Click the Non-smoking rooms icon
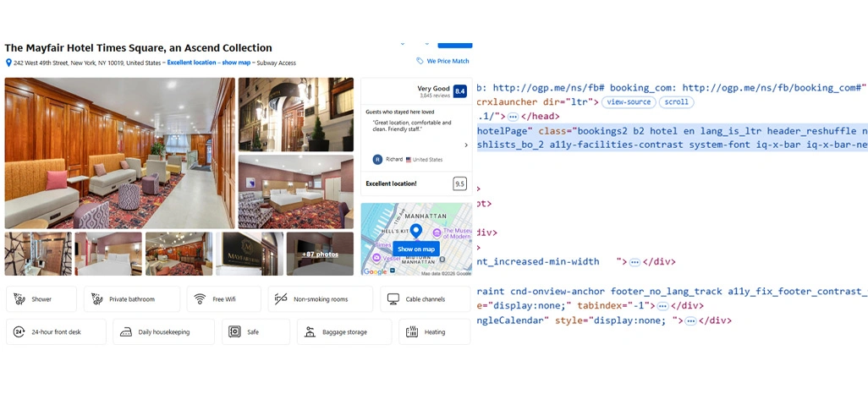 tap(282, 299)
